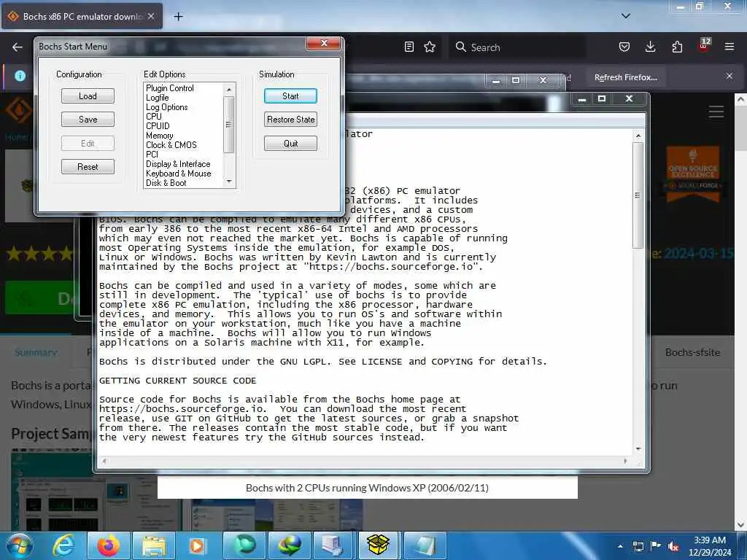Image resolution: width=747 pixels, height=560 pixels.
Task: Click the Restore State button
Action: point(290,119)
